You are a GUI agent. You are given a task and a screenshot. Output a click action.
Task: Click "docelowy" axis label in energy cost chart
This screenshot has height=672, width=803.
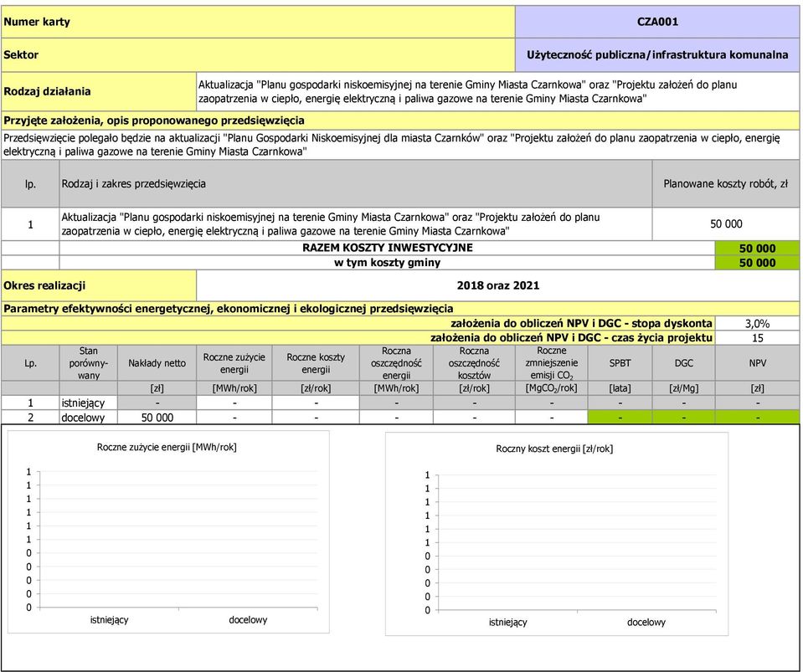coord(646,623)
